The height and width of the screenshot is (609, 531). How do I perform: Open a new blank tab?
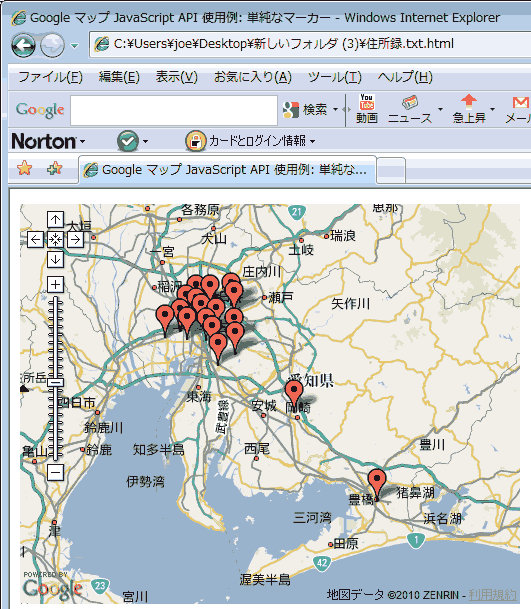(x=391, y=171)
